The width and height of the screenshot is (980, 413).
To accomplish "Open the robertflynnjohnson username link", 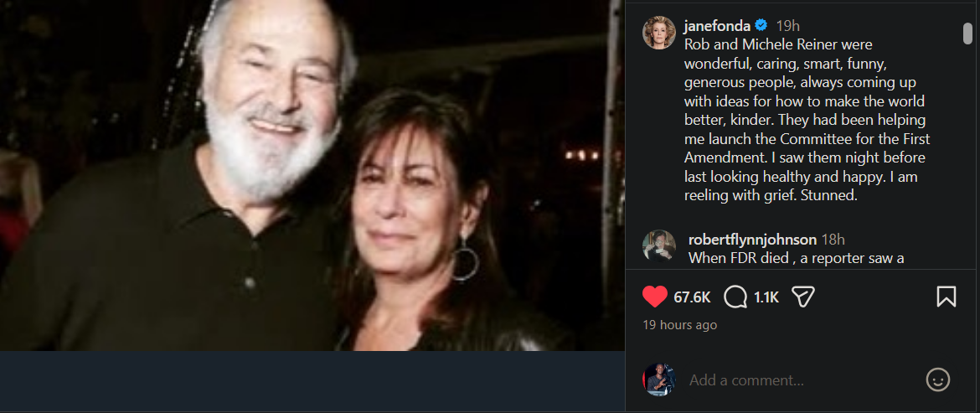I will pyautogui.click(x=752, y=240).
